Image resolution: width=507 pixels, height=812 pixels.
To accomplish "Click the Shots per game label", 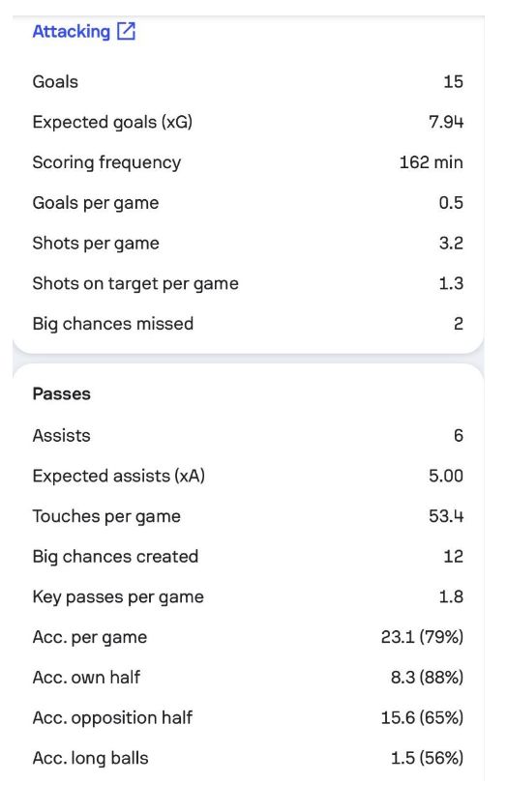I will tap(96, 244).
